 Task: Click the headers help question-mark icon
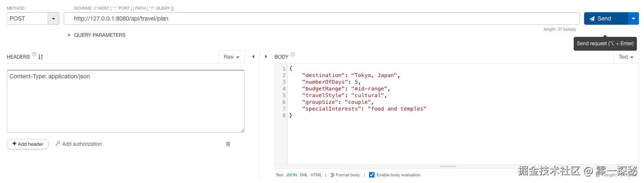tap(34, 54)
